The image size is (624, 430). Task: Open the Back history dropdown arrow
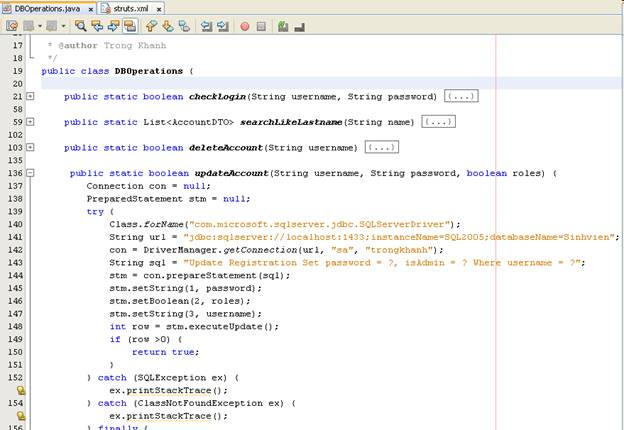[40, 26]
